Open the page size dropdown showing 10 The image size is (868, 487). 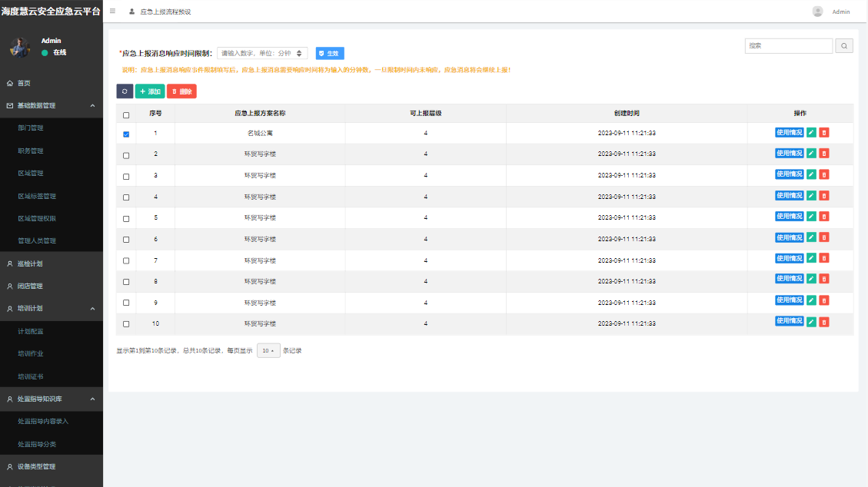click(x=268, y=350)
